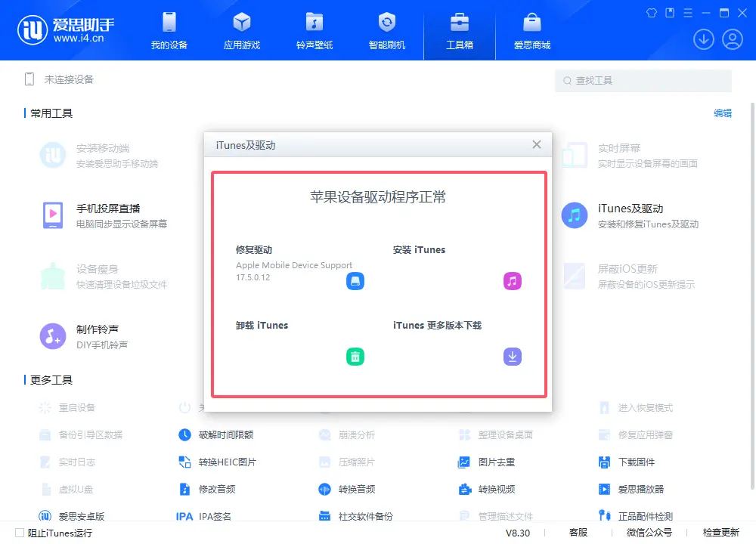
Task: Go to 铃声壁纸 tab
Action: click(x=314, y=31)
